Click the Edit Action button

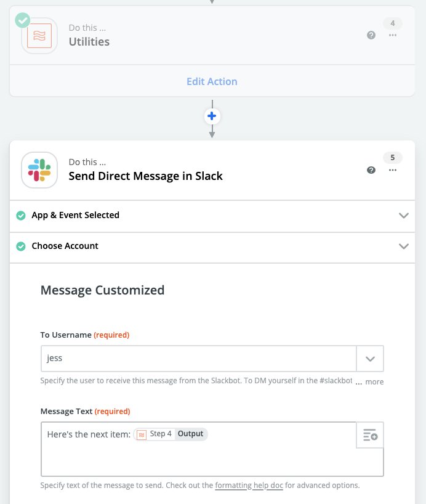212,81
